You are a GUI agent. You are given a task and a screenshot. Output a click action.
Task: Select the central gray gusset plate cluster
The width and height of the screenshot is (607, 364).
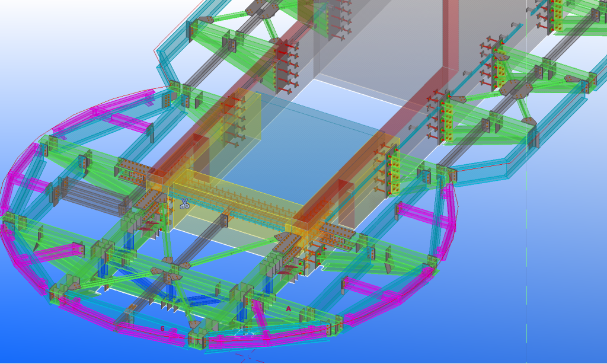click(x=165, y=273)
